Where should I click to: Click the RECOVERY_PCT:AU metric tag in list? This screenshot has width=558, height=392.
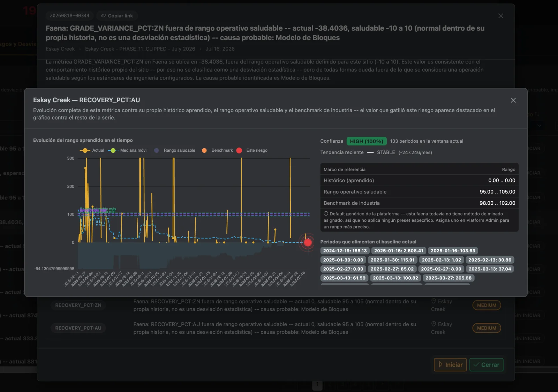pyautogui.click(x=78, y=328)
